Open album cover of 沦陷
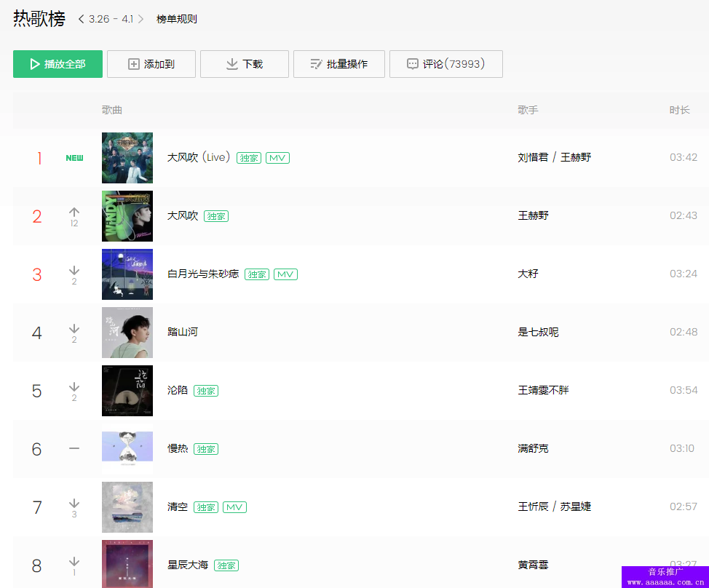The width and height of the screenshot is (709, 588). pyautogui.click(x=127, y=391)
